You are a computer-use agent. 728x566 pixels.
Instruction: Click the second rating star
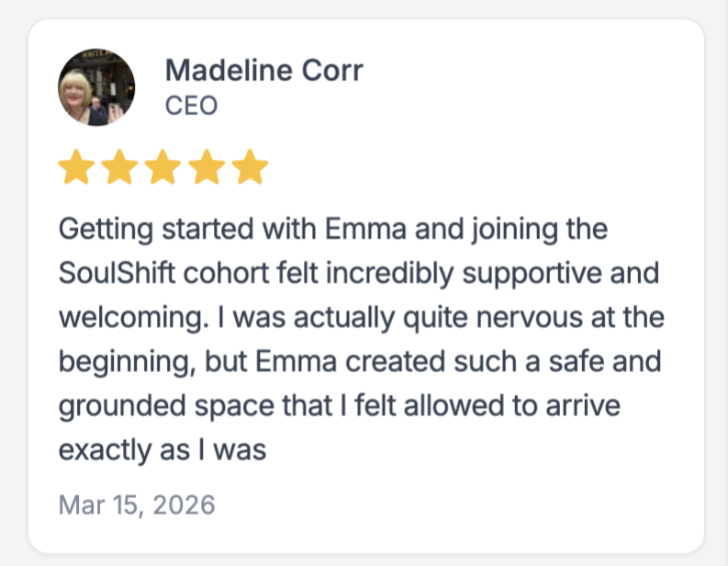(119, 169)
